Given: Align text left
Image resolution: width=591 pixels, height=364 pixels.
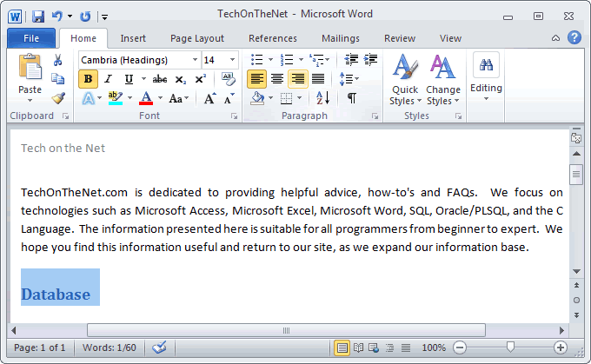Looking at the screenshot, I should pyautogui.click(x=256, y=79).
